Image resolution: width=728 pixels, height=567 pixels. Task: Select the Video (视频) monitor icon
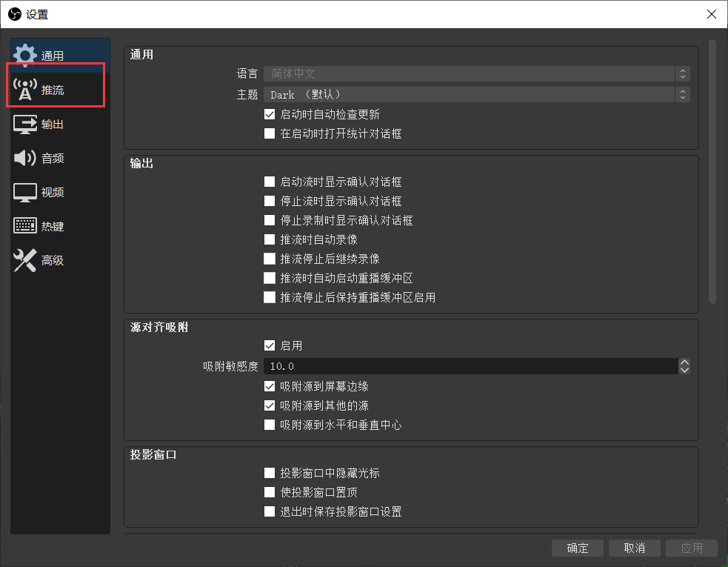pyautogui.click(x=24, y=192)
